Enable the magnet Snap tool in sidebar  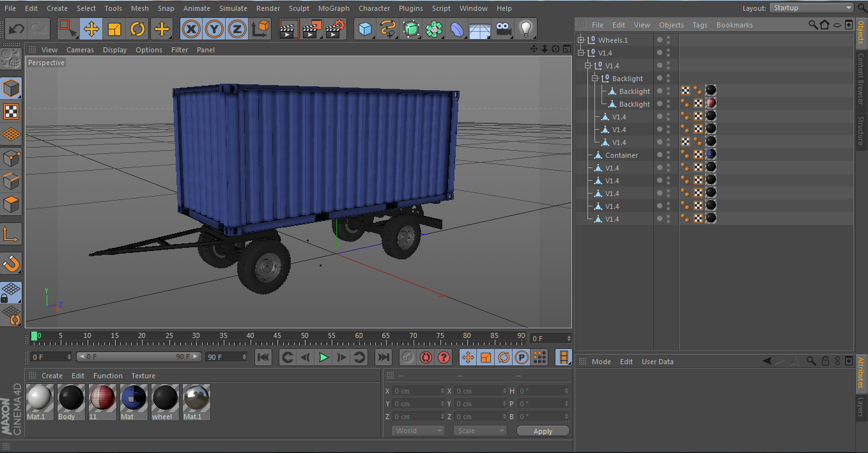12,263
